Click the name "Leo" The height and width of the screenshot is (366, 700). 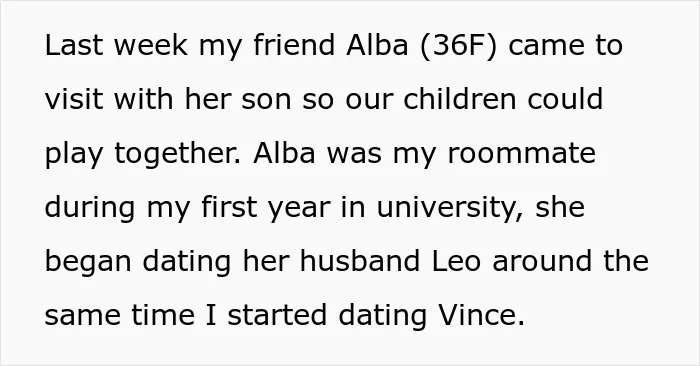point(456,261)
